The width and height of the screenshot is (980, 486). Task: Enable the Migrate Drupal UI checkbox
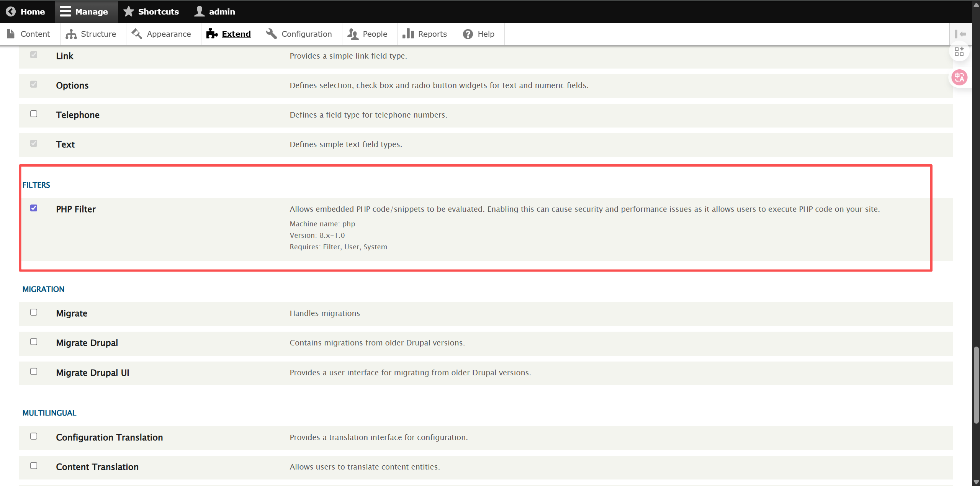[34, 371]
